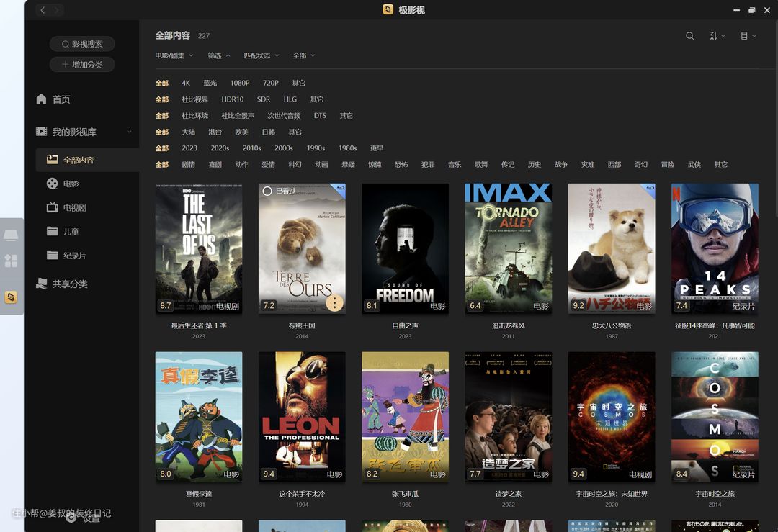Filter by 1990s decade
The width and height of the screenshot is (778, 532).
[x=316, y=148]
